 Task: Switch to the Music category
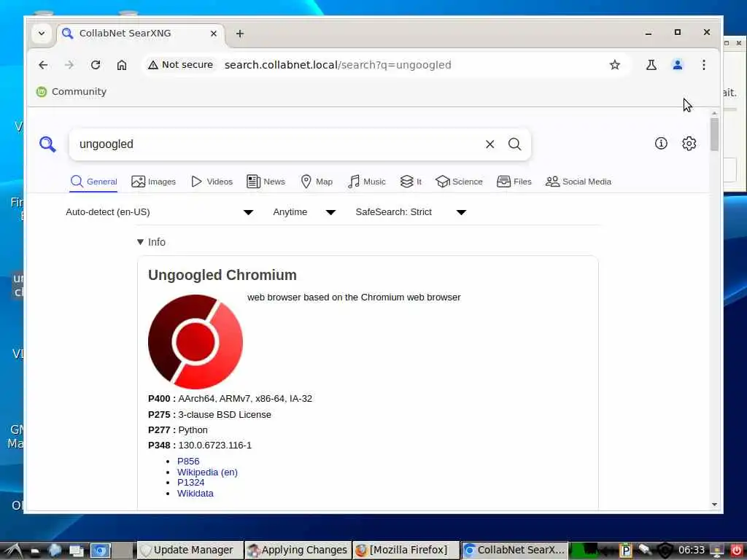[x=367, y=182]
